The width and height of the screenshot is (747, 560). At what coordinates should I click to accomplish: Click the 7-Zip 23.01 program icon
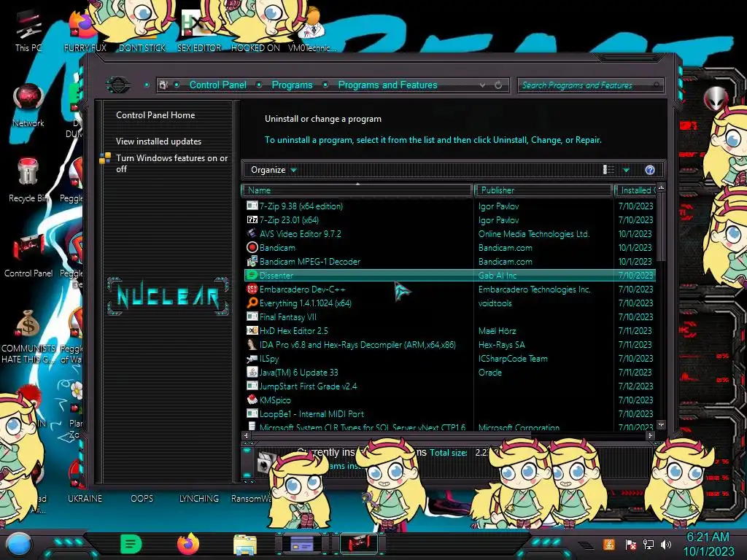tap(252, 220)
